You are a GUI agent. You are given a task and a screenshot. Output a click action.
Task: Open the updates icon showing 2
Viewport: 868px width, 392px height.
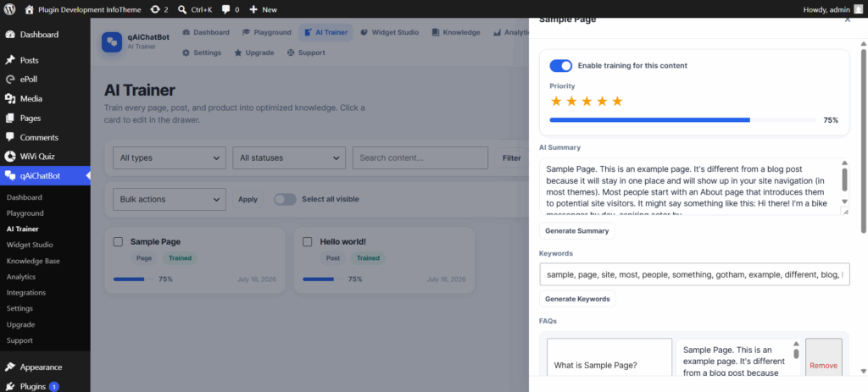[x=155, y=9]
